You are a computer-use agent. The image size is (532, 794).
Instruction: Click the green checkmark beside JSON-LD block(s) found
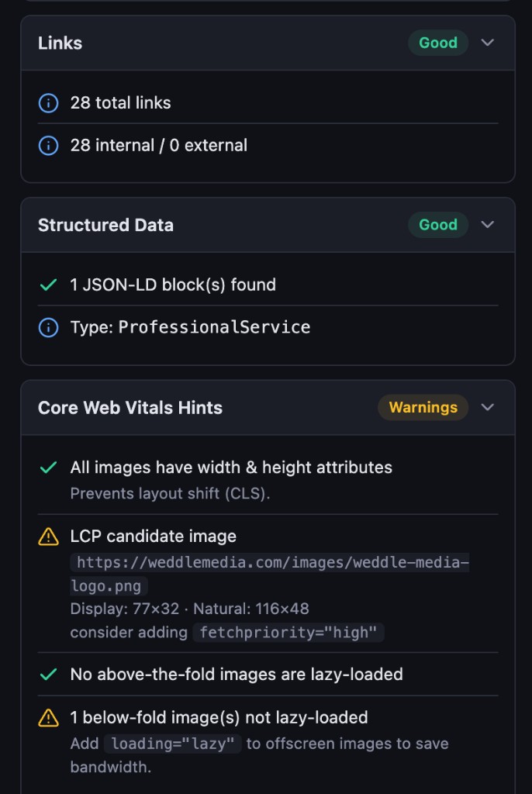tap(47, 285)
